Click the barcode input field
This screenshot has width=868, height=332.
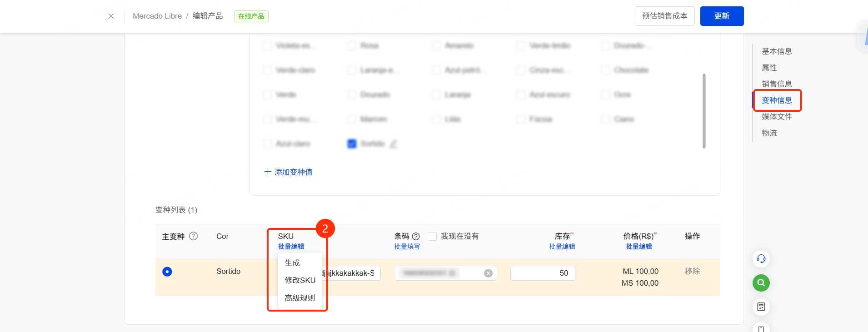(445, 273)
